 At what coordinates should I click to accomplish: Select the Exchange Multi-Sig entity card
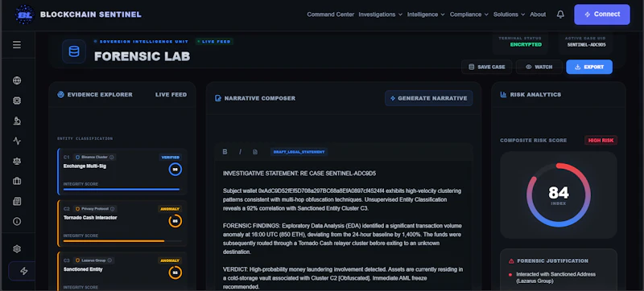point(122,171)
